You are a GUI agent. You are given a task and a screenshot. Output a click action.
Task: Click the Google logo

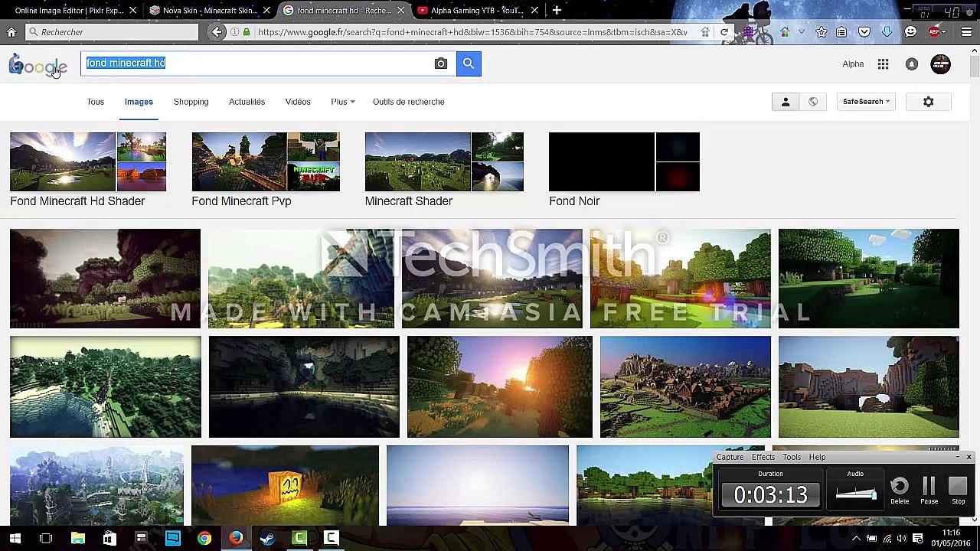(38, 66)
